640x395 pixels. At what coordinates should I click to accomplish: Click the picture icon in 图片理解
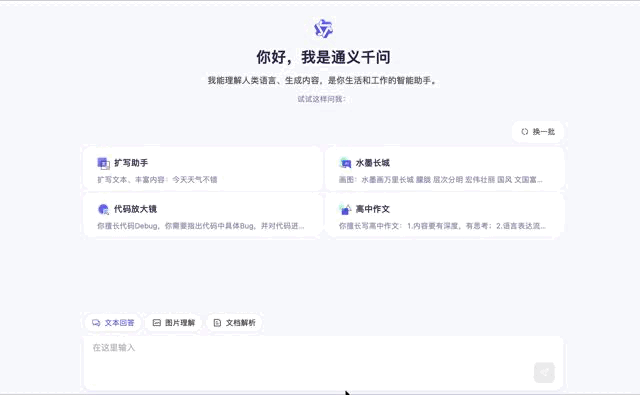(x=157, y=323)
